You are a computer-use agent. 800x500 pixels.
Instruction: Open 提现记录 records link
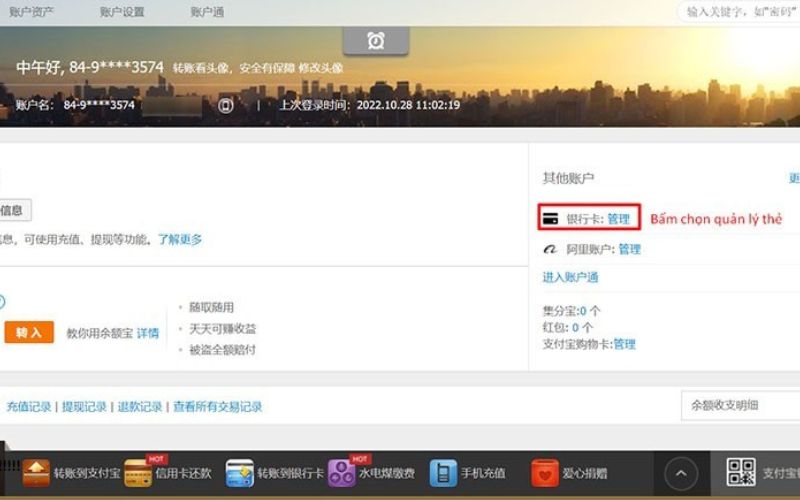point(84,407)
